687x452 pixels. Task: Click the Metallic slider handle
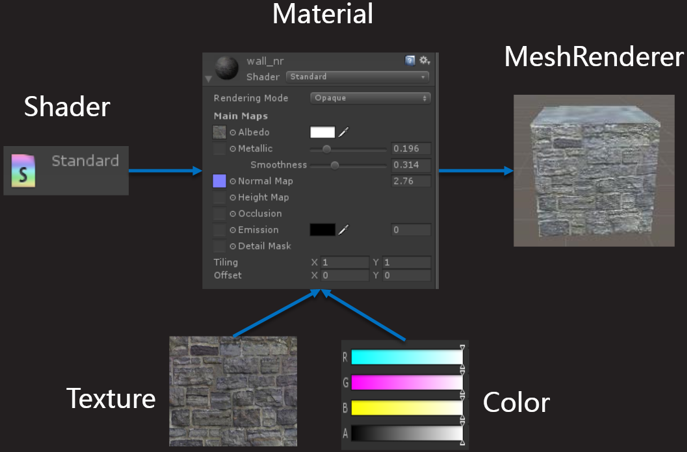tap(326, 149)
